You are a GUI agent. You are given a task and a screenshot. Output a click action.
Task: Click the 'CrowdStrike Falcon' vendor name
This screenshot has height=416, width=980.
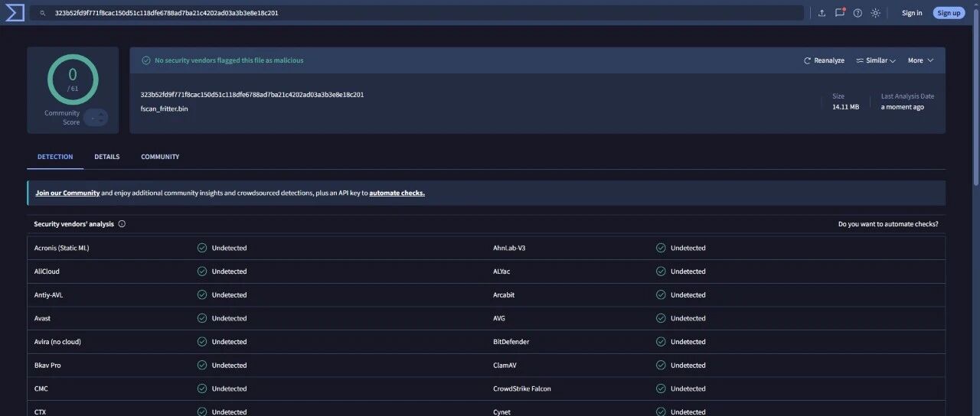[522, 388]
